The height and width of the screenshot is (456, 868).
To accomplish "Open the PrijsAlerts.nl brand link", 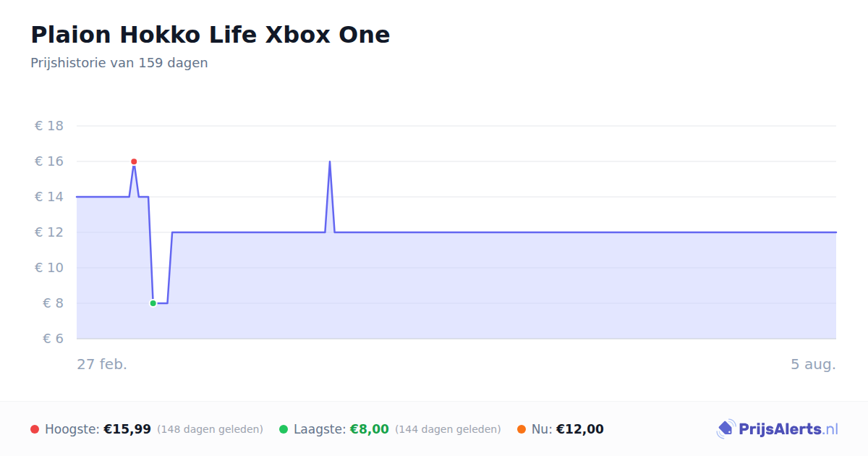I will 778,429.
